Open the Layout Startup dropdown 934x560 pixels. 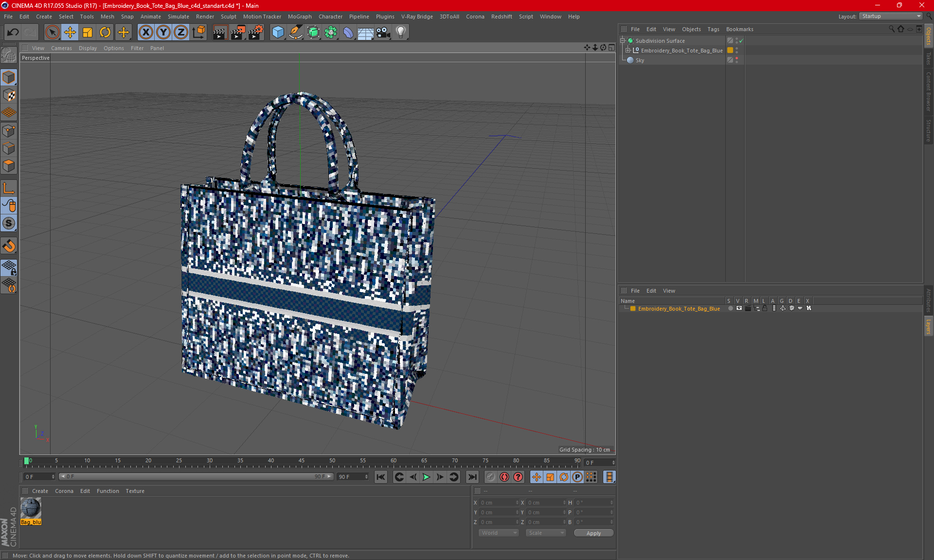(891, 16)
